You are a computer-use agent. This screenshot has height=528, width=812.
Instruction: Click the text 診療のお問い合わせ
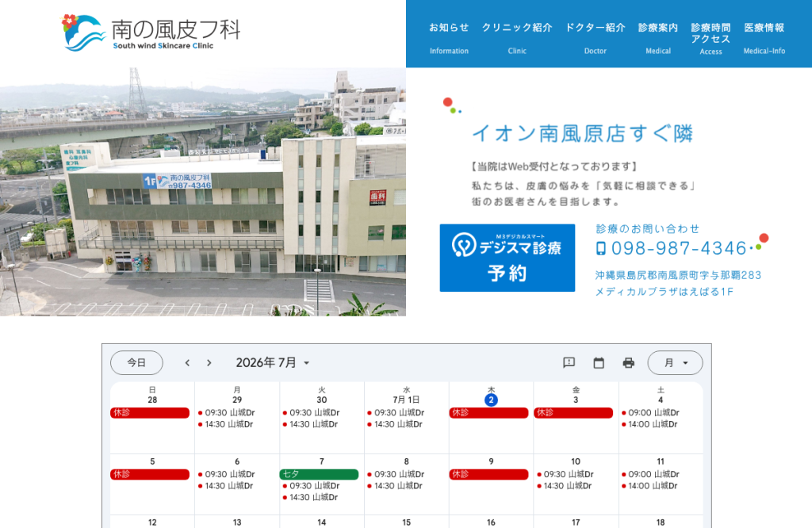pyautogui.click(x=647, y=229)
